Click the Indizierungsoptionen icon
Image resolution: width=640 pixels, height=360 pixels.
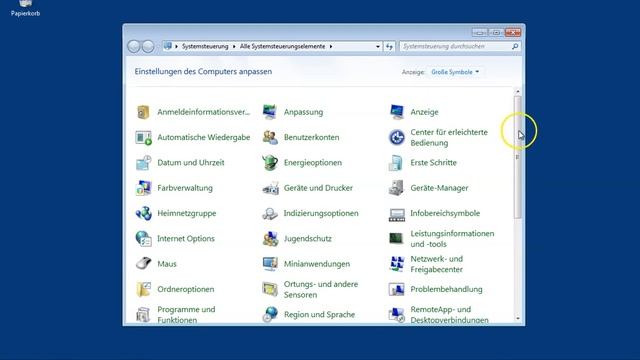pyautogui.click(x=270, y=213)
